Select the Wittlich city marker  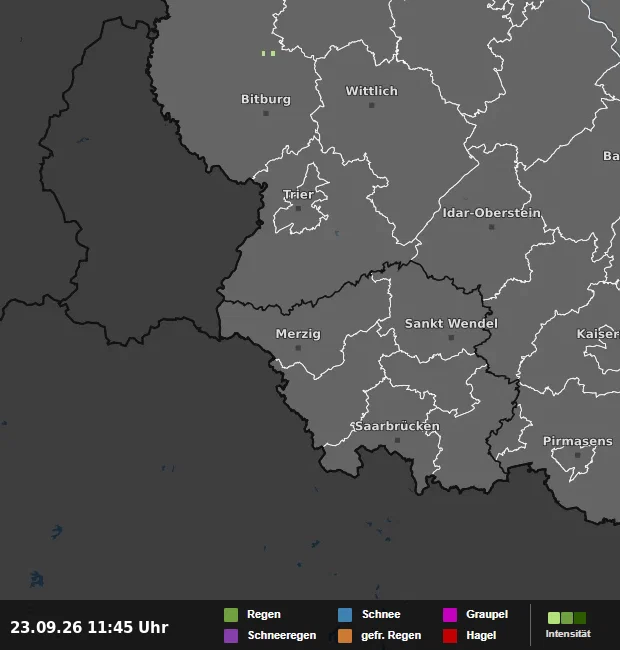(x=372, y=105)
